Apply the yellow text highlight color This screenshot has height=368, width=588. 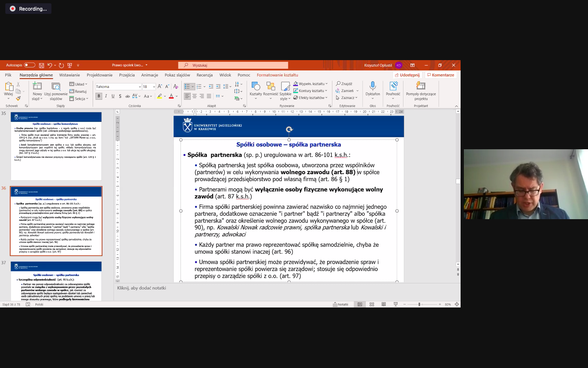160,96
